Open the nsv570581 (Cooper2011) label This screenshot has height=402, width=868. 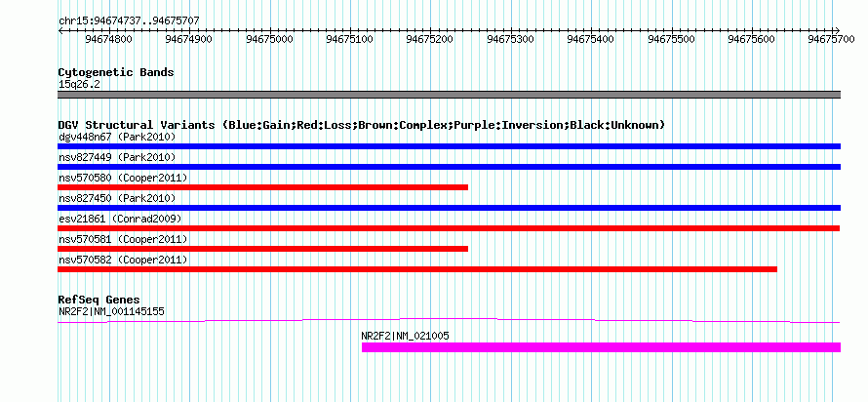123,239
